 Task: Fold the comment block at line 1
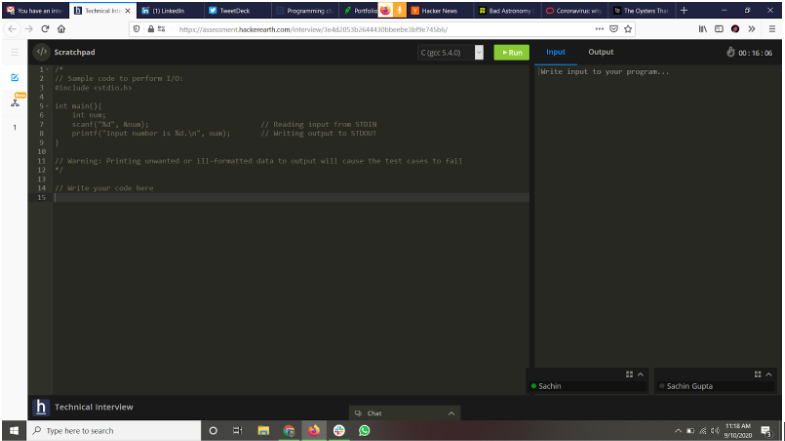click(x=46, y=69)
